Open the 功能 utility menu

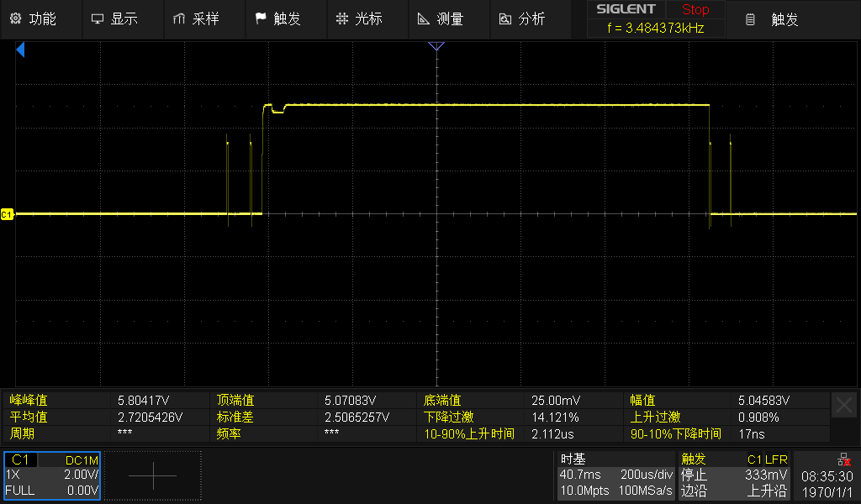[x=34, y=18]
